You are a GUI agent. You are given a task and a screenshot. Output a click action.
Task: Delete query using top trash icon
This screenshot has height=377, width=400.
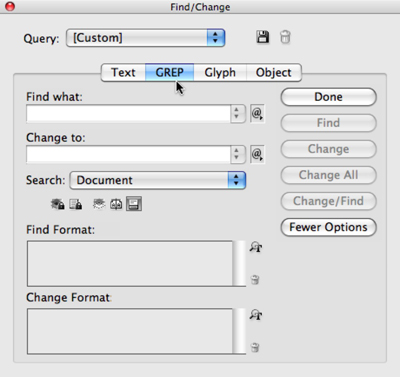tap(285, 37)
